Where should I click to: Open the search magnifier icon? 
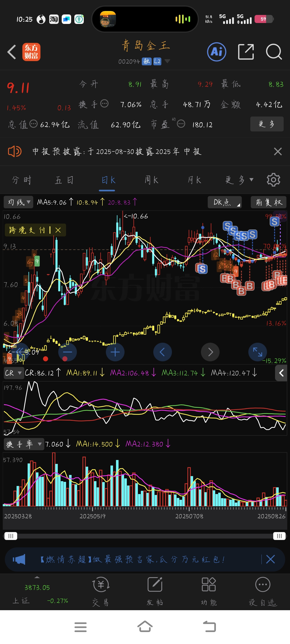click(x=274, y=52)
